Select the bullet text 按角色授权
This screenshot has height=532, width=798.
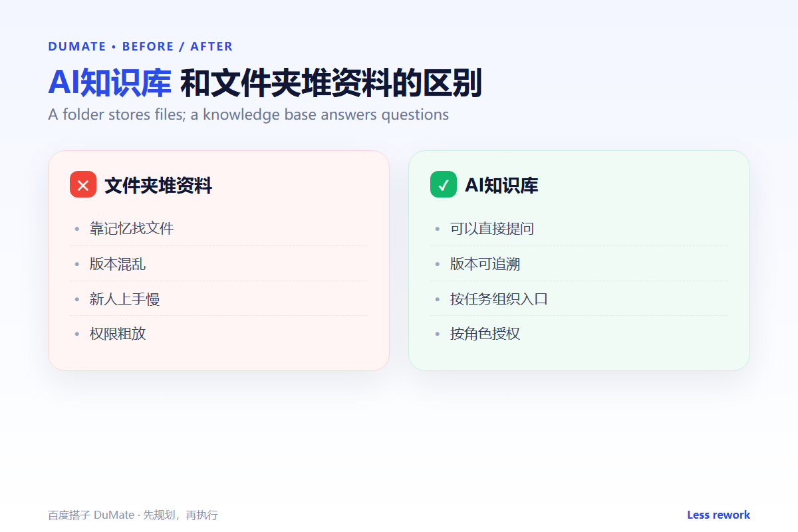tap(485, 334)
